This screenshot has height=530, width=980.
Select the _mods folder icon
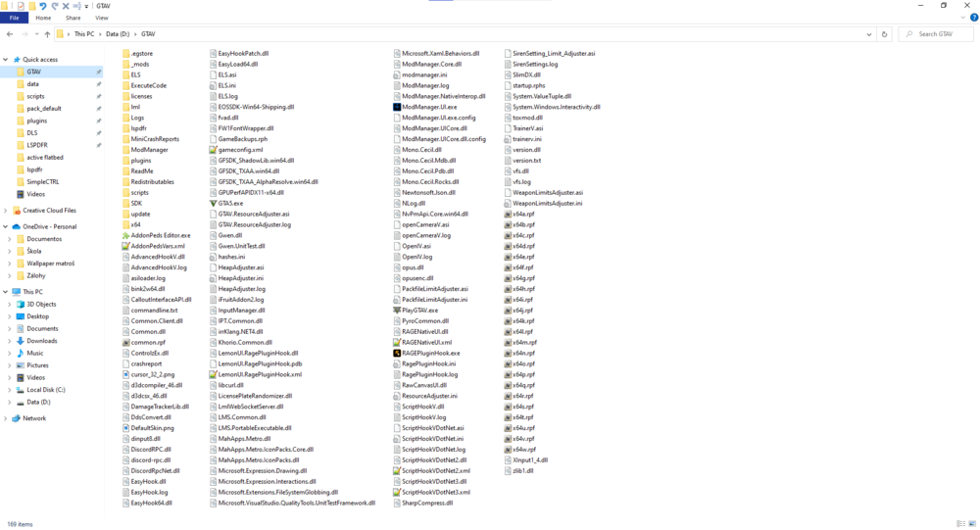[125, 65]
